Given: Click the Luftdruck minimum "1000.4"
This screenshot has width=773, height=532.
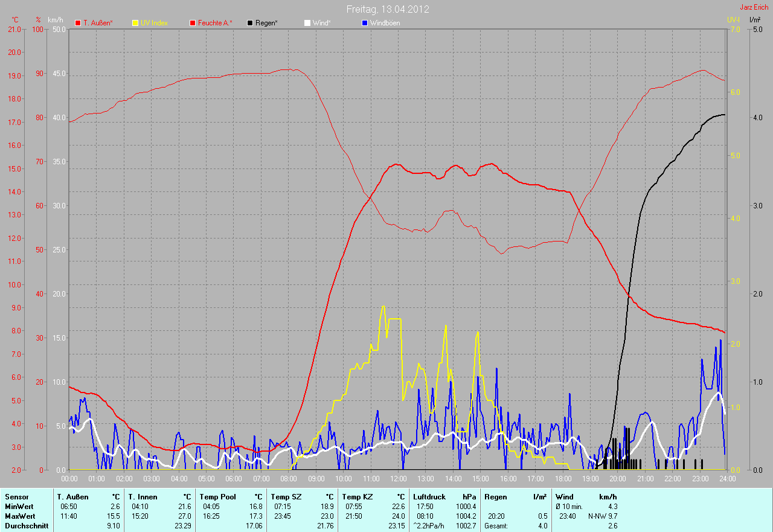Looking at the screenshot, I should click(466, 507).
